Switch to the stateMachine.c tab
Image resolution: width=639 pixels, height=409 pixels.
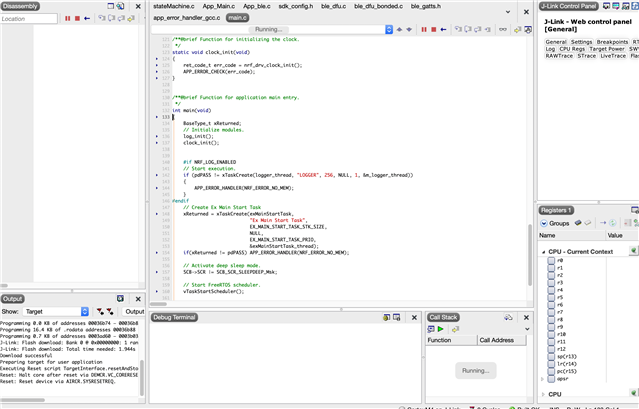174,6
